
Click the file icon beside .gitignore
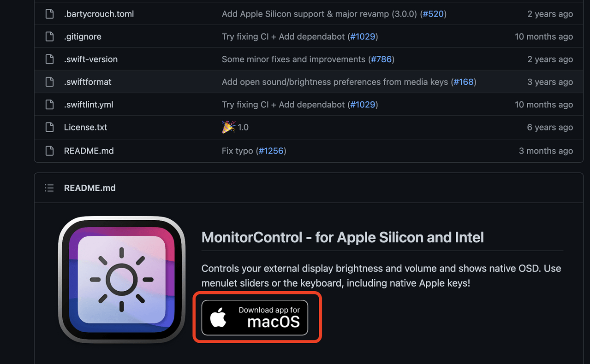pyautogui.click(x=49, y=36)
